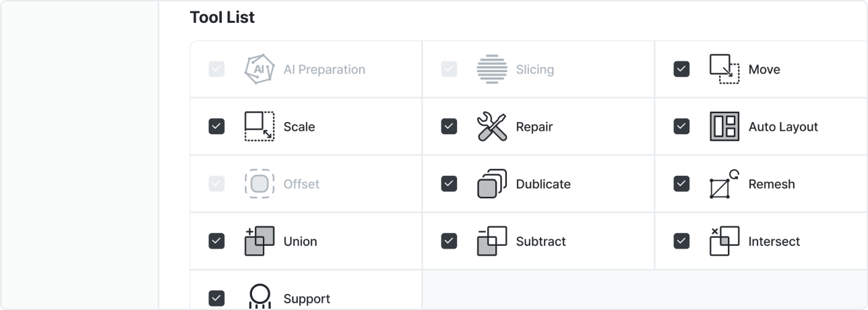Viewport: 868px width, 310px height.
Task: Click the Dublicate tool icon
Action: point(492,184)
